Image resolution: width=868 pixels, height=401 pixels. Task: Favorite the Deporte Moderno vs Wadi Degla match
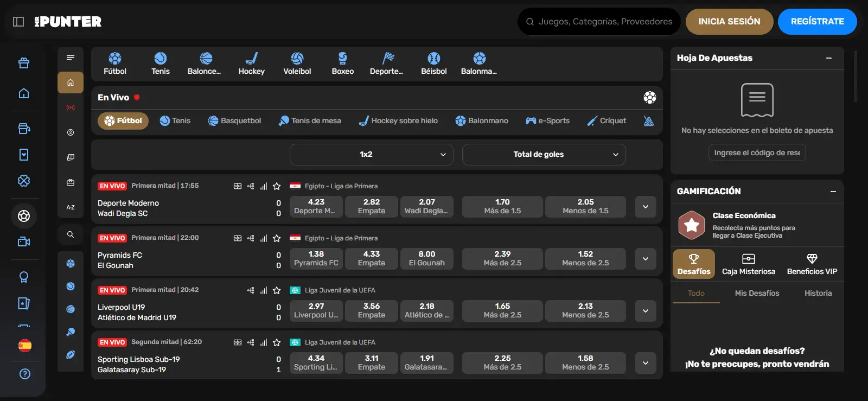point(277,186)
